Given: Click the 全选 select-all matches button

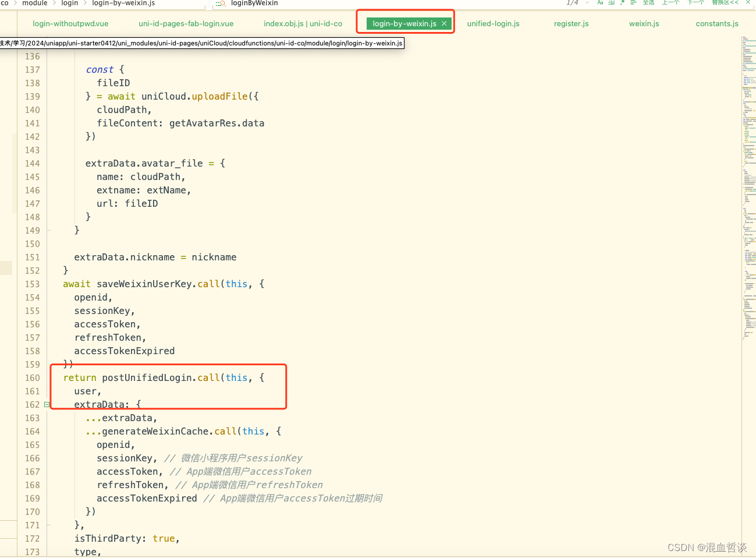Looking at the screenshot, I should [648, 2].
